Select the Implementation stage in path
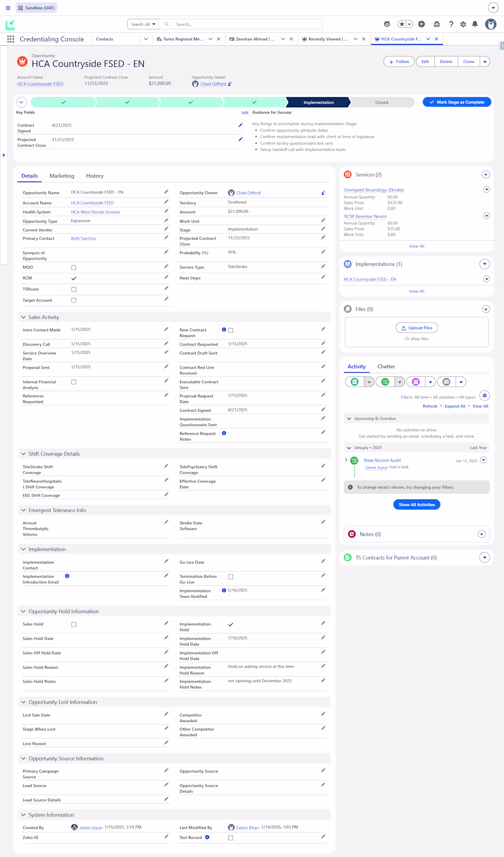This screenshot has width=504, height=857. [x=318, y=103]
